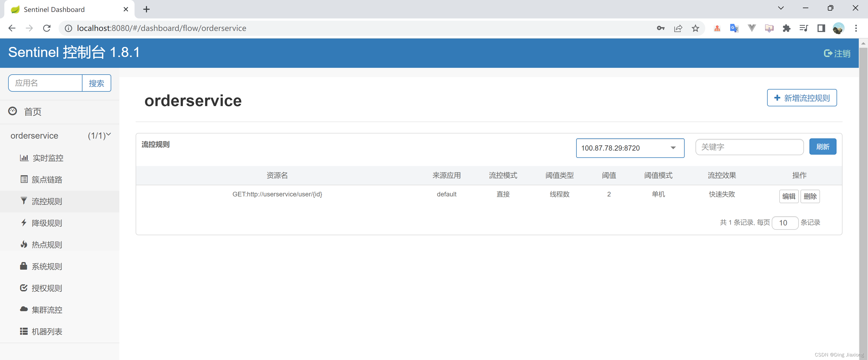The image size is (868, 360).
Task: Bookmark page with star icon
Action: point(695,28)
